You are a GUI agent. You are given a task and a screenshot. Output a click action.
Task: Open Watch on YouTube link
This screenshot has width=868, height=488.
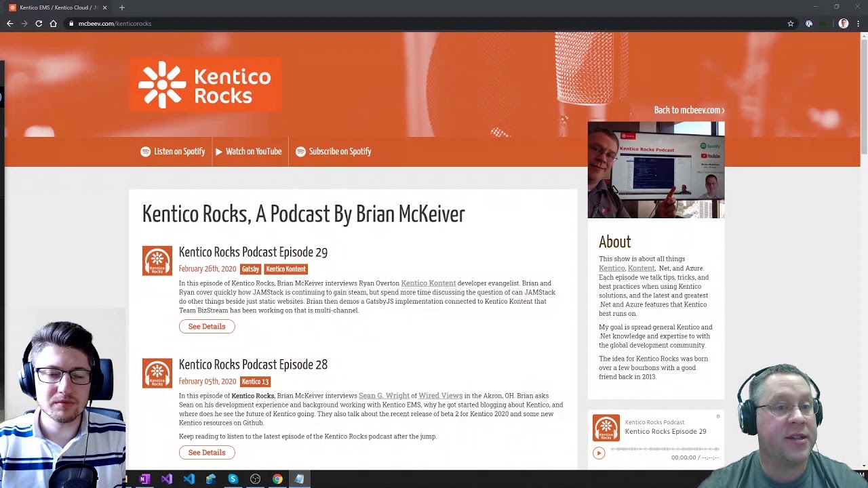click(248, 152)
